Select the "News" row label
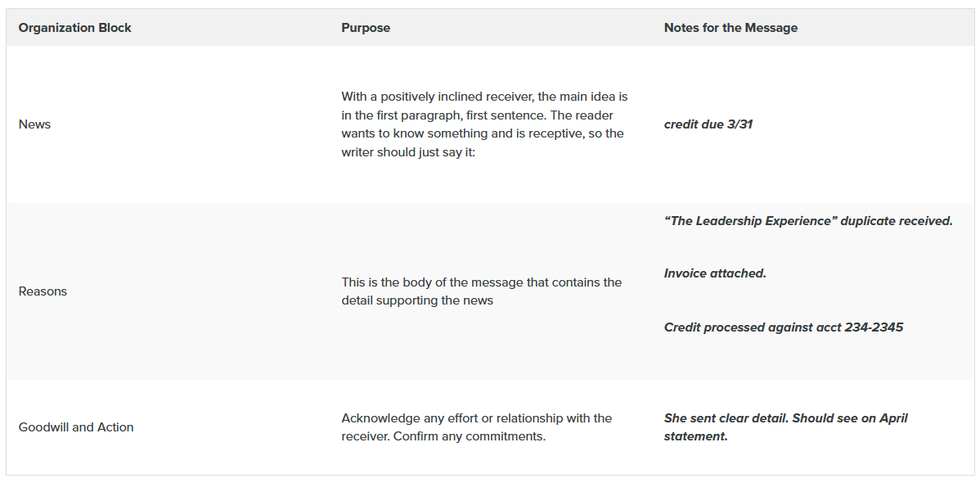The image size is (980, 483). [x=35, y=124]
